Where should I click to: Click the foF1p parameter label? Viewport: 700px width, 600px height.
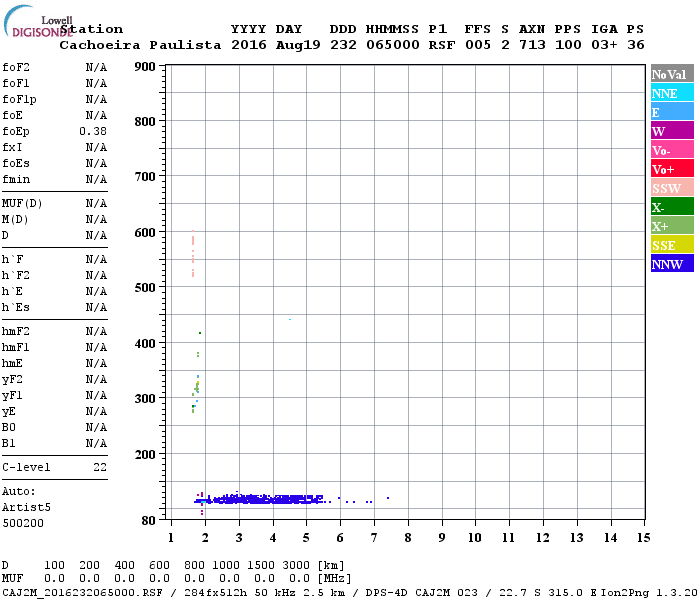[19, 100]
